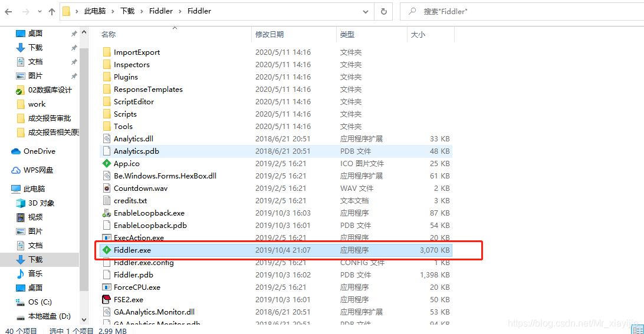Select the Countdown.wav audio file icon

(x=107, y=188)
